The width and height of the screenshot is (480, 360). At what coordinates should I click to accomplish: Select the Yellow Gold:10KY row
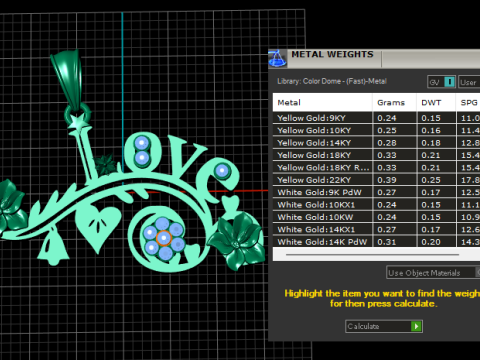pyautogui.click(x=376, y=130)
